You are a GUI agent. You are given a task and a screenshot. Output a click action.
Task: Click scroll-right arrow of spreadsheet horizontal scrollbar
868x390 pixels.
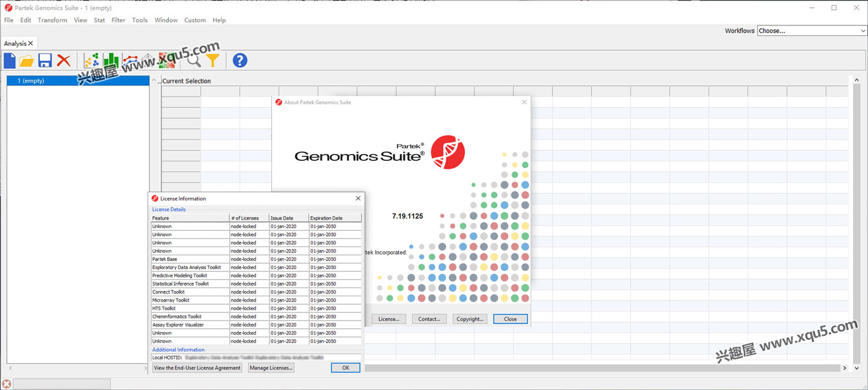(844, 368)
